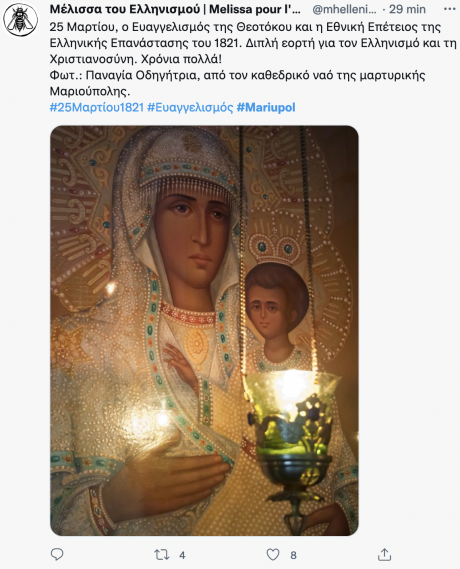460x569 pixels.
Task: Open the #25Μαρτίου1821 hashtag
Action: (x=96, y=107)
